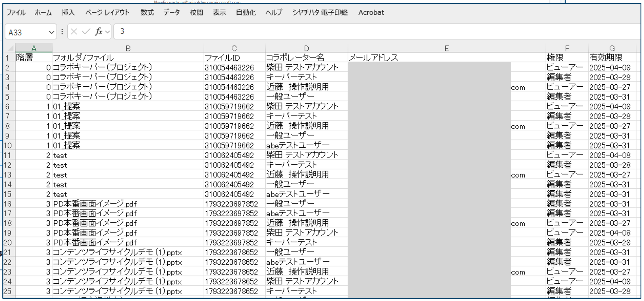Click the Name Box showing A33
The width and height of the screenshot is (644, 301).
(26, 32)
